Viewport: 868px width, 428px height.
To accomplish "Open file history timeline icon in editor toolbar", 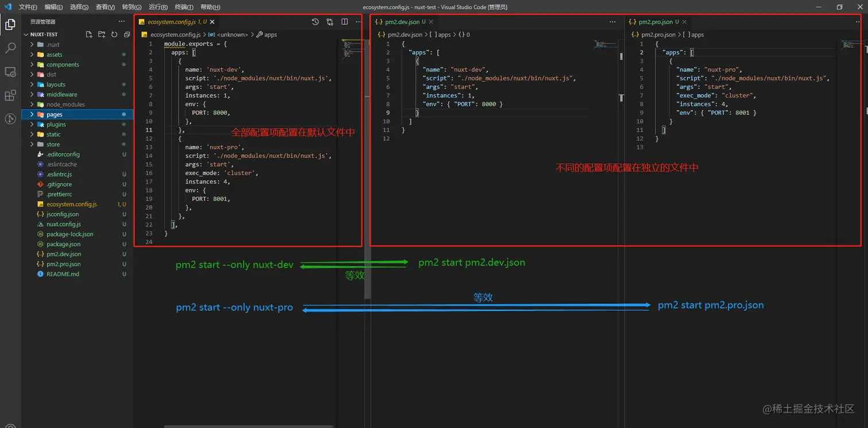I will coord(315,22).
